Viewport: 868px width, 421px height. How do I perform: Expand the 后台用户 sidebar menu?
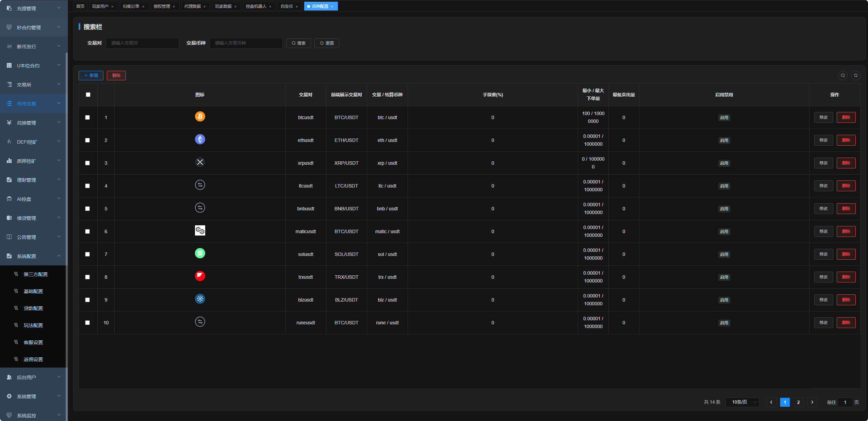point(33,377)
